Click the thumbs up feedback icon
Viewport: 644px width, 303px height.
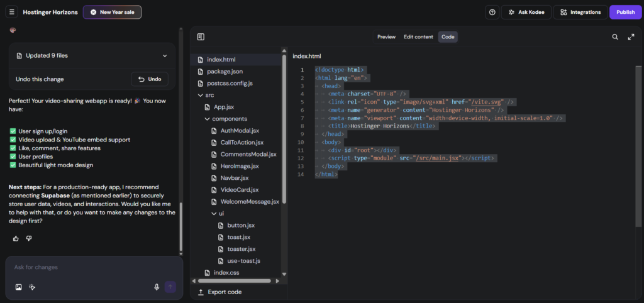pos(16,238)
